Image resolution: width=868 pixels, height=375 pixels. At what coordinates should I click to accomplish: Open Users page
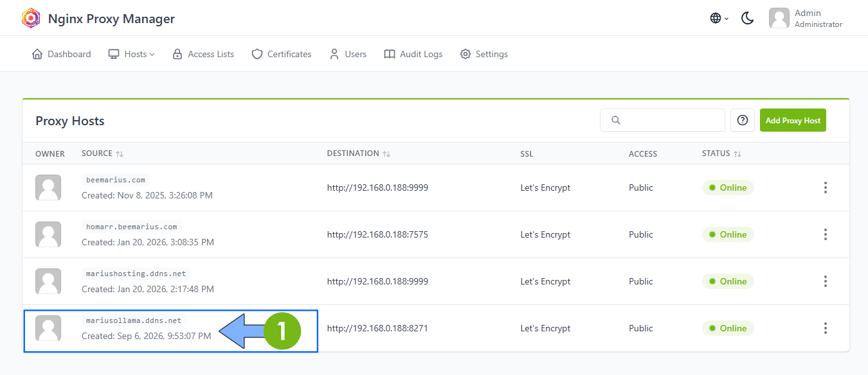click(348, 54)
